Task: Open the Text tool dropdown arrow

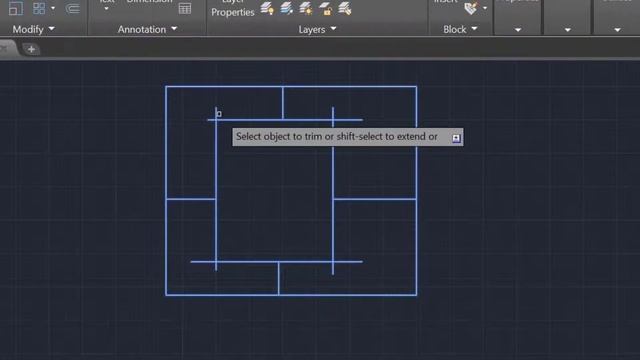Action: pos(106,9)
